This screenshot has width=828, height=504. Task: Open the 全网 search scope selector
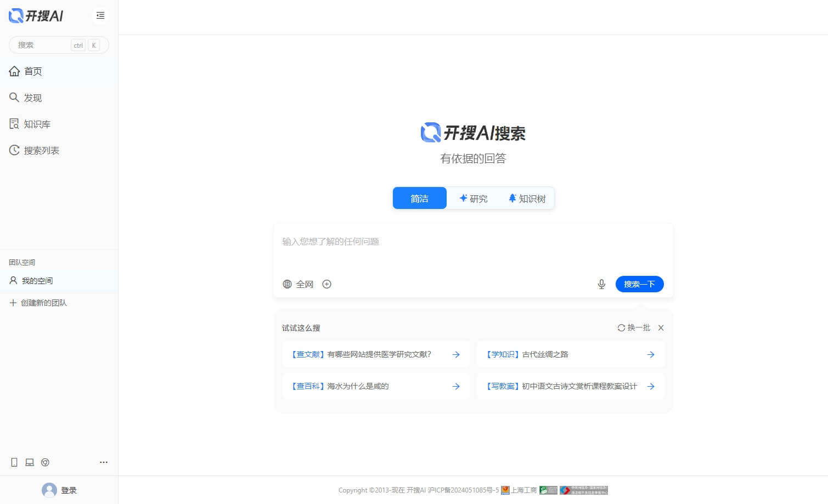(x=298, y=284)
